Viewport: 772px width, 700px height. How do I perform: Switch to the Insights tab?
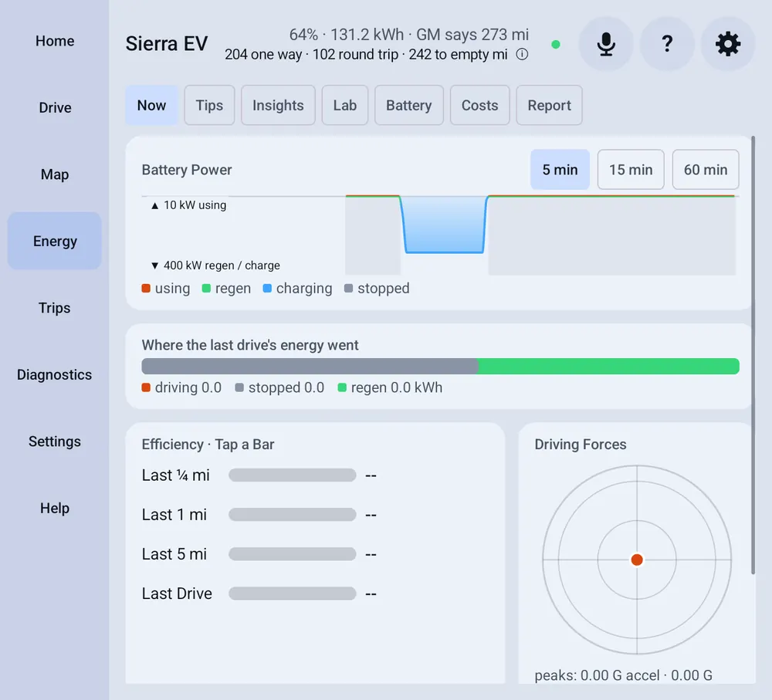(278, 105)
